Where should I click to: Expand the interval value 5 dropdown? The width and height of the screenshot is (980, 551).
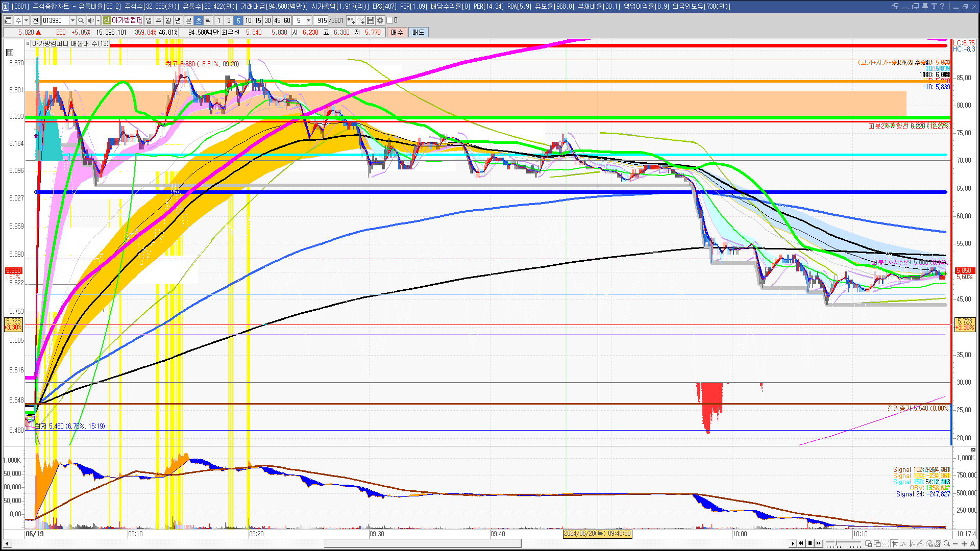coord(308,20)
